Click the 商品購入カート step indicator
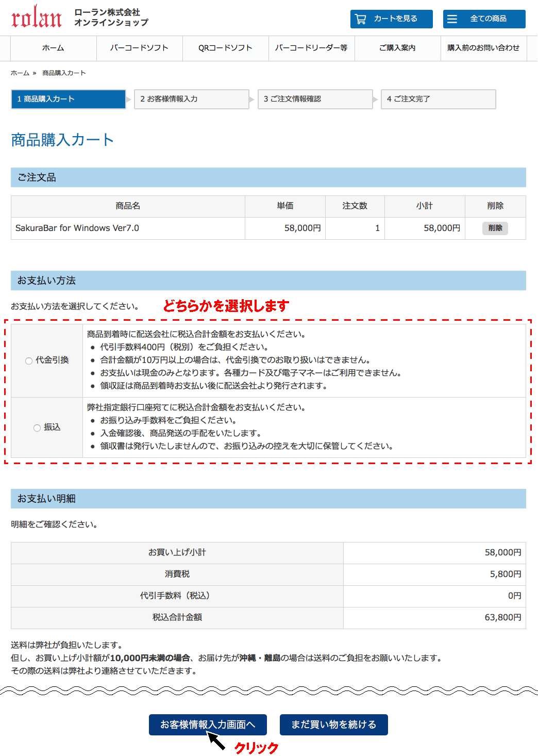Viewport: 538px width, 756px height. (68, 99)
